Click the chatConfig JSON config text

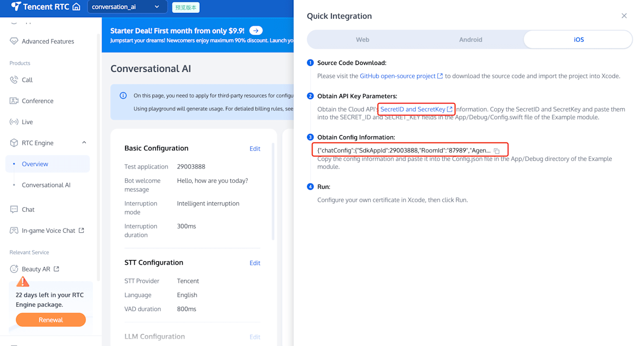[x=404, y=150]
